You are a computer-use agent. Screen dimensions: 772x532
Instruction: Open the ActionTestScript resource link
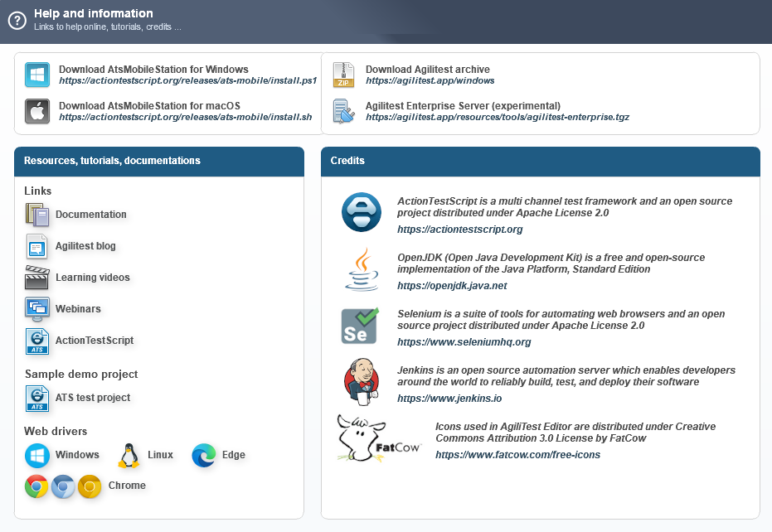tap(95, 341)
